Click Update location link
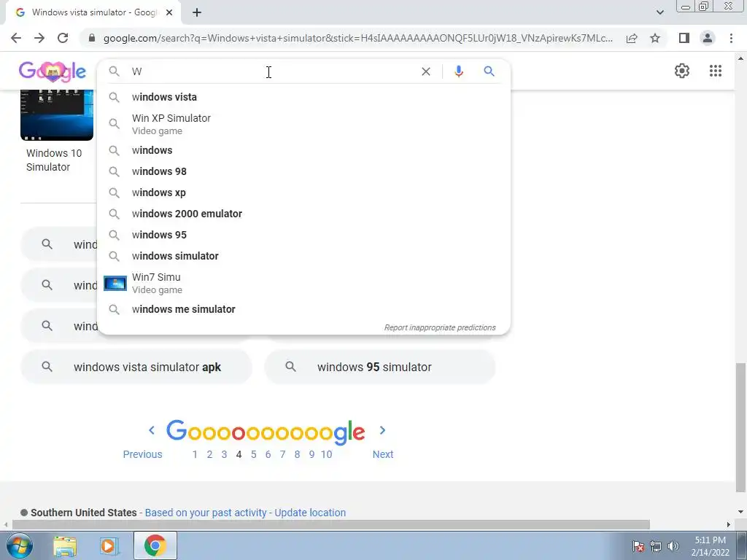 (310, 513)
